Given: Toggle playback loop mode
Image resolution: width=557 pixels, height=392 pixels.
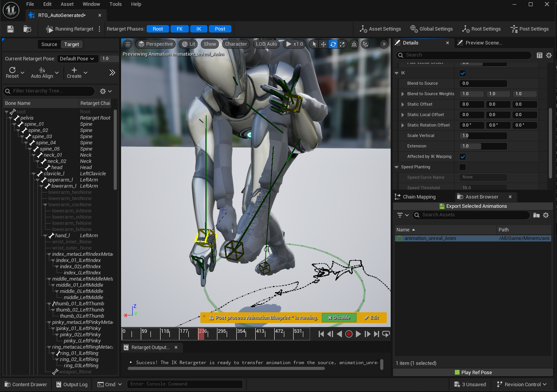Looking at the screenshot, I should (386, 334).
